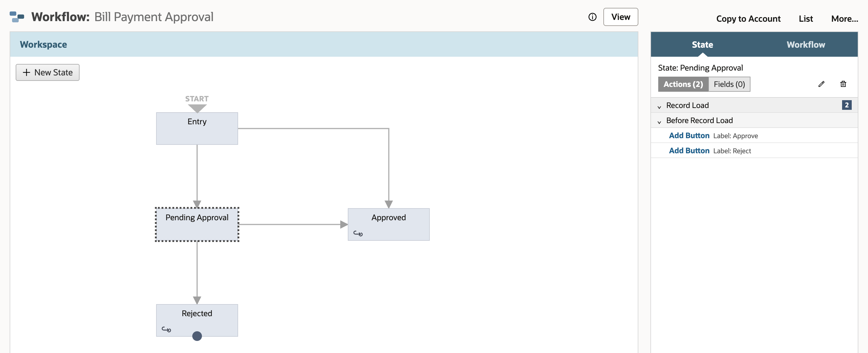Edit the Pending Approval state with the pencil icon
Viewport: 868px width, 353px height.
pos(821,84)
